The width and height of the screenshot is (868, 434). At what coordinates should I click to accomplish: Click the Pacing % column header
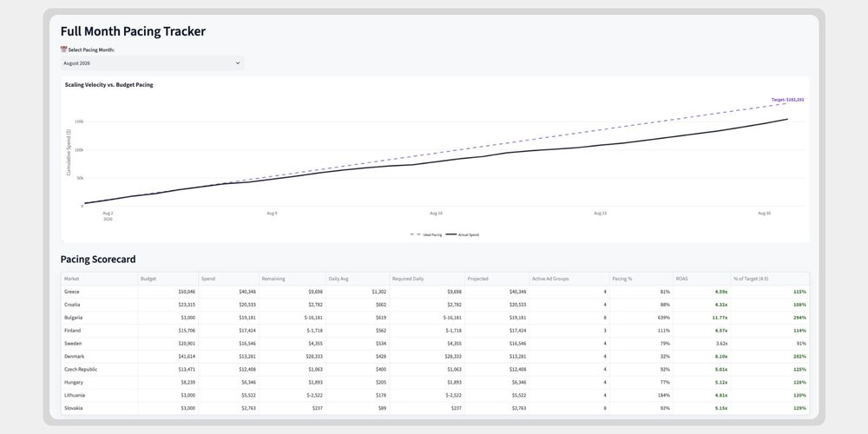tap(641, 279)
